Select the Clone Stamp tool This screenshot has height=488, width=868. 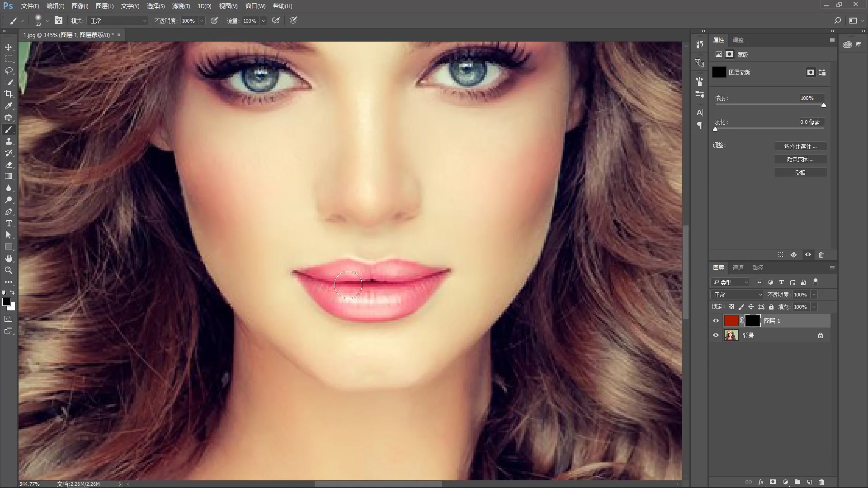coord(9,141)
